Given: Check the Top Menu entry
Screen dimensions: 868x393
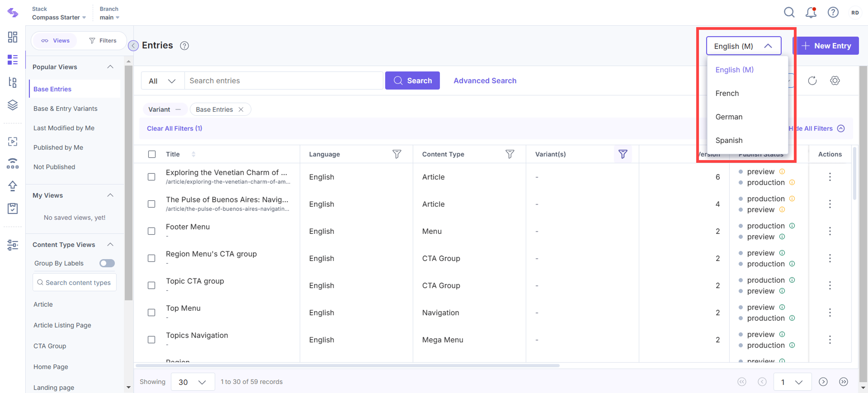Looking at the screenshot, I should point(152,313).
